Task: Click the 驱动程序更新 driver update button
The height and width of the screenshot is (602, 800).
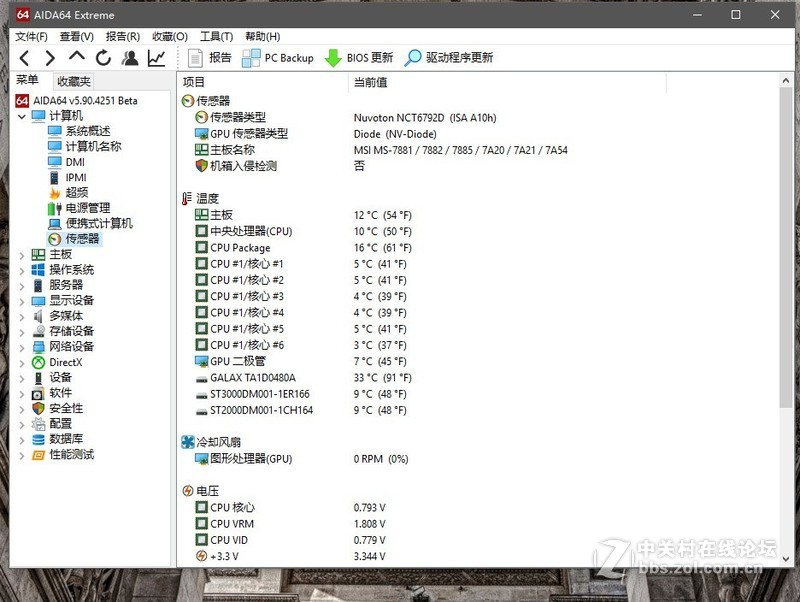Action: tap(448, 58)
